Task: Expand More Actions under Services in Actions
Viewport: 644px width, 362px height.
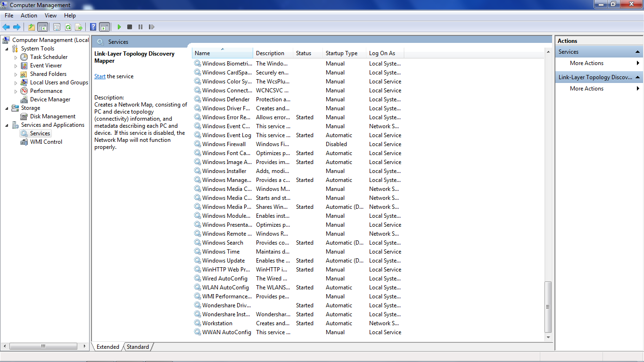Action: tap(599, 63)
